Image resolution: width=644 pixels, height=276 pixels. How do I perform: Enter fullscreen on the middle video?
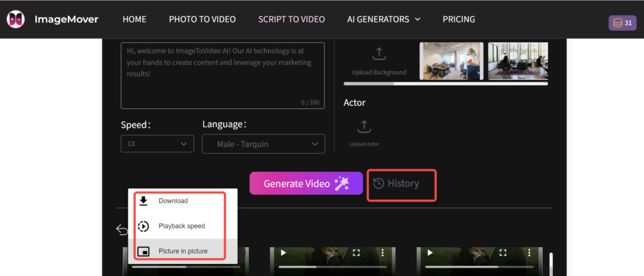pyautogui.click(x=357, y=253)
